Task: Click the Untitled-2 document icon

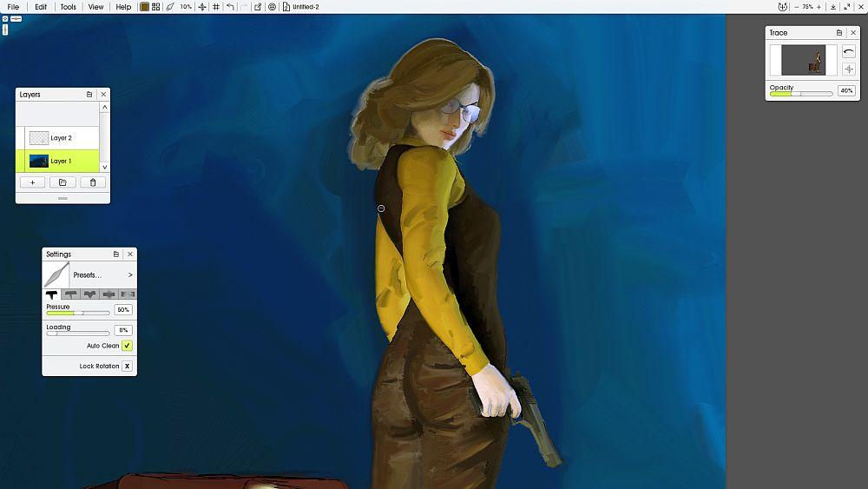Action: pos(286,7)
